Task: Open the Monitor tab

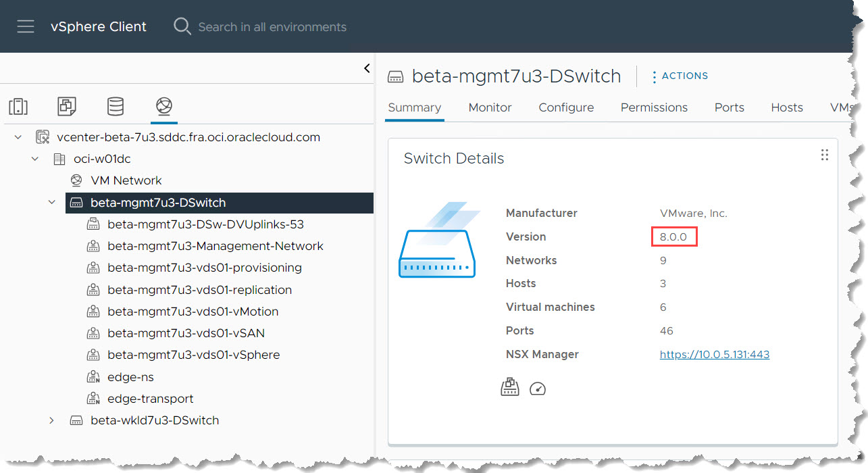Action: click(x=490, y=107)
